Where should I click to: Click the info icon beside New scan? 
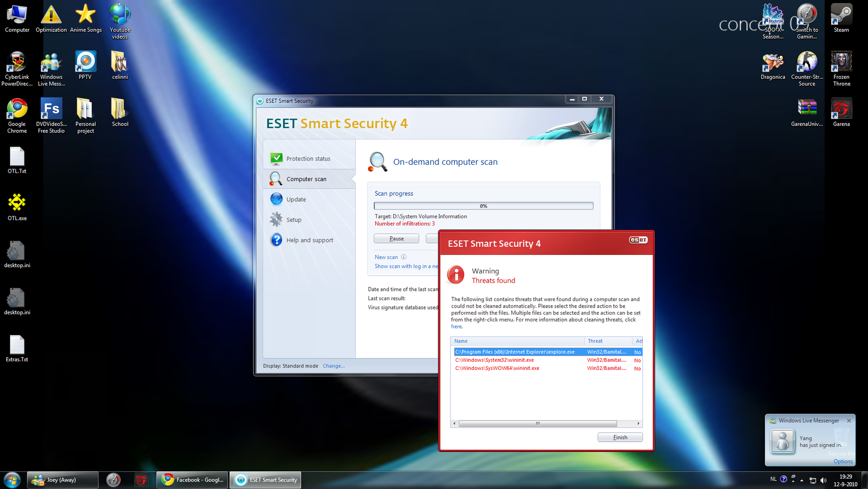(x=404, y=257)
